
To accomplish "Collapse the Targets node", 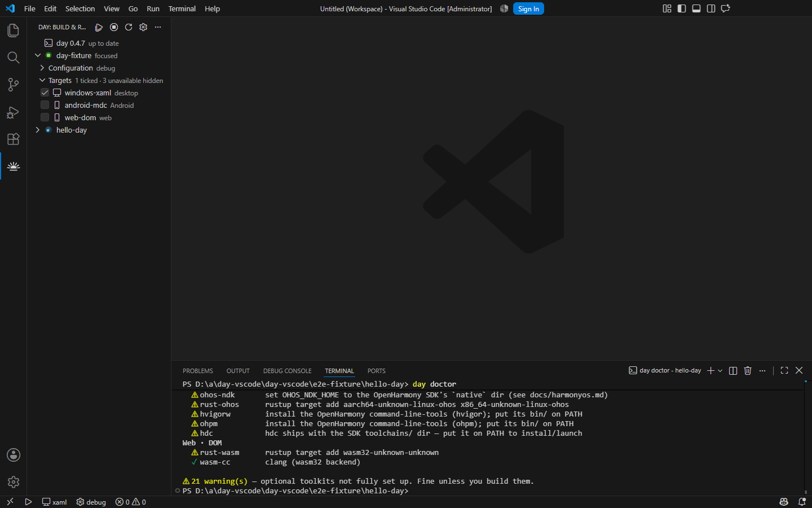I will [x=42, y=80].
